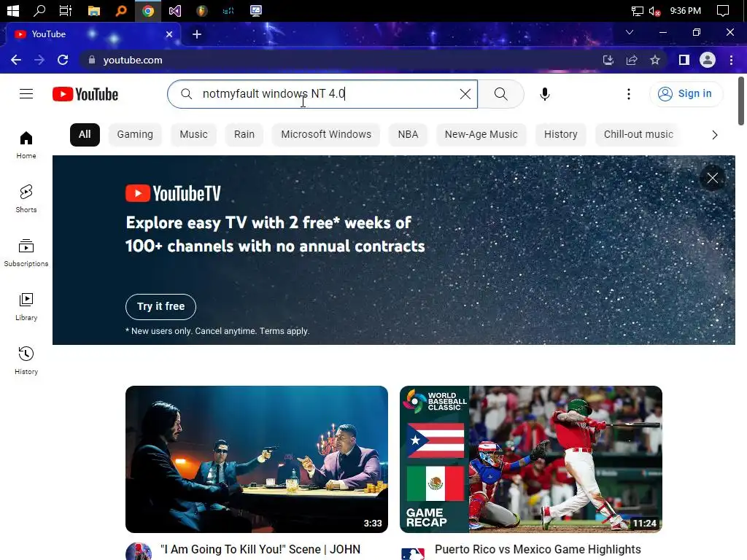Click the 9:36 PM clock
Image resolution: width=747 pixels, height=560 pixels.
tap(685, 10)
